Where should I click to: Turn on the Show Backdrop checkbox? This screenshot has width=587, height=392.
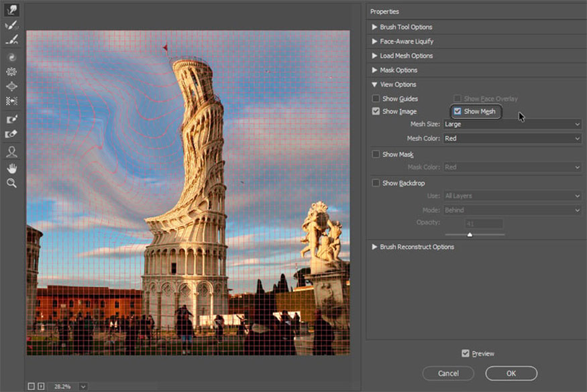pos(376,183)
